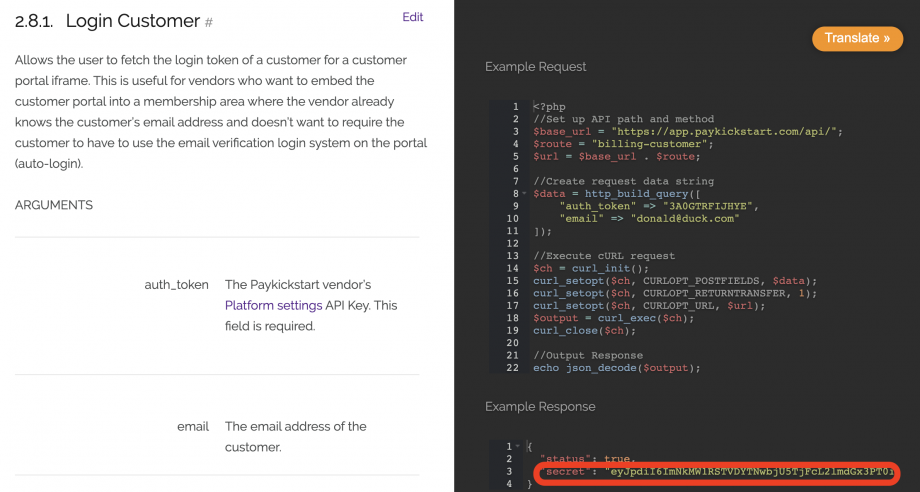This screenshot has height=492, width=920.
Task: Click the curl_init() code line
Action: tap(591, 269)
